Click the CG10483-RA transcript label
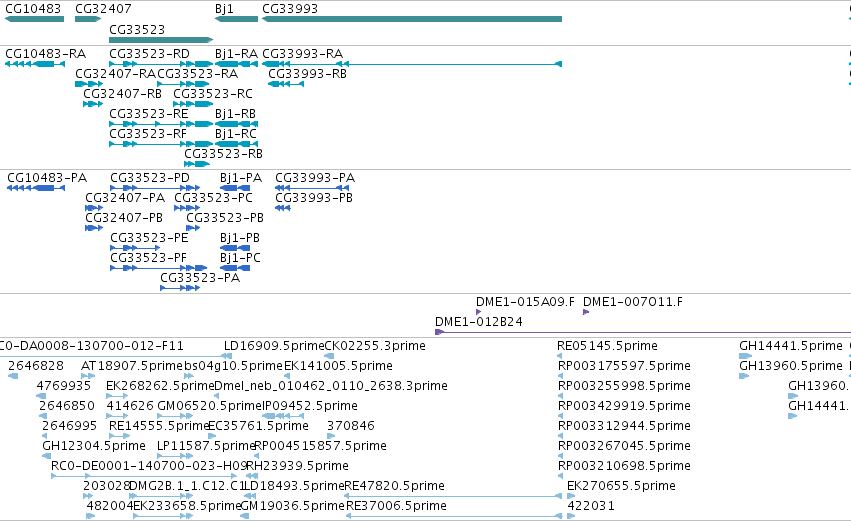Image resolution: width=851 pixels, height=521 pixels. click(46, 54)
